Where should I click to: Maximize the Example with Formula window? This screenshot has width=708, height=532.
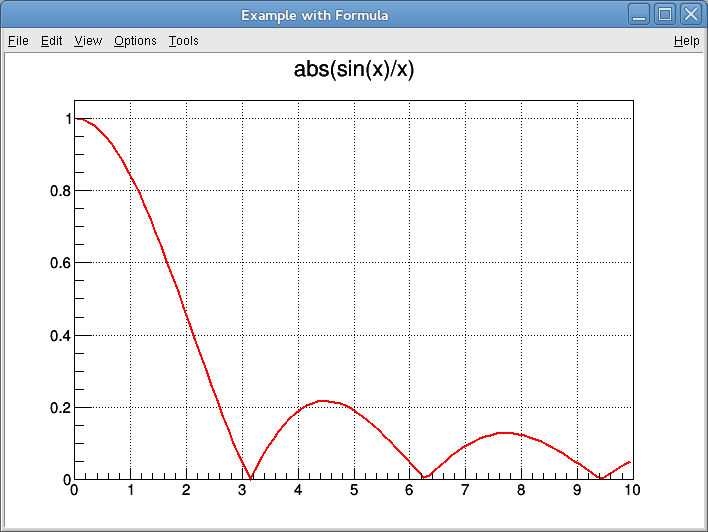(x=665, y=14)
